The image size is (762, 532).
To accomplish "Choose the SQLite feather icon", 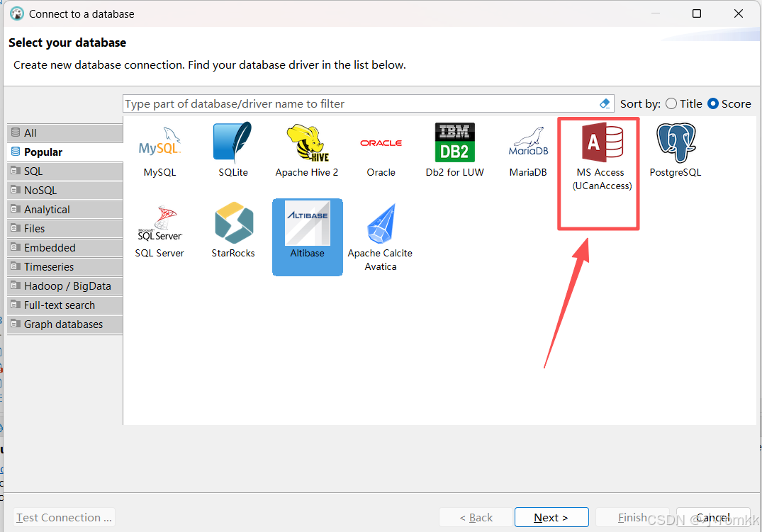I will point(232,142).
